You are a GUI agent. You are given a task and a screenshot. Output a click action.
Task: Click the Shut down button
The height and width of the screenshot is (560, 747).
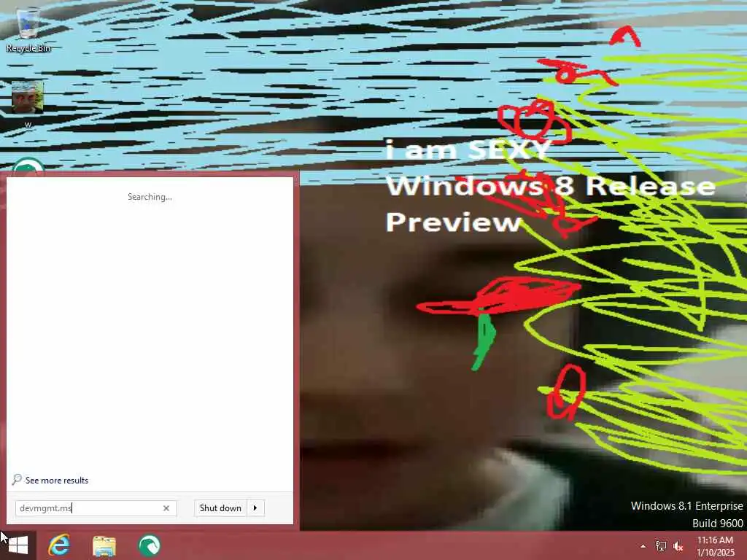pyautogui.click(x=220, y=508)
